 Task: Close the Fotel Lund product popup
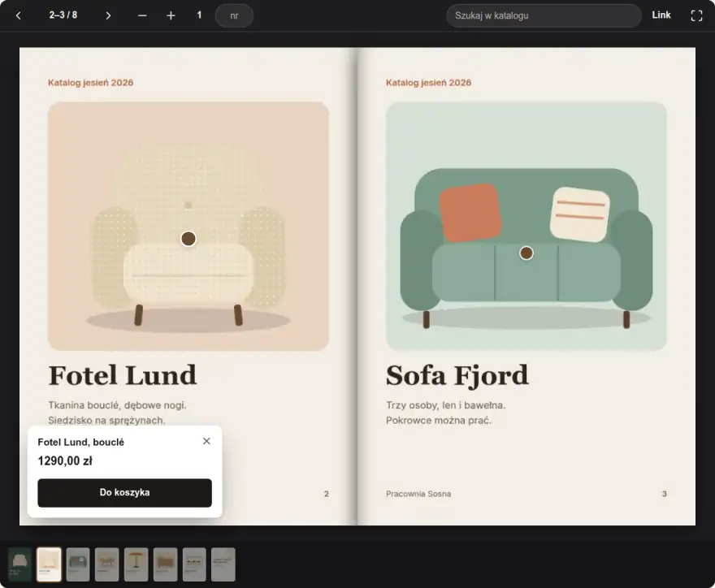click(x=206, y=441)
